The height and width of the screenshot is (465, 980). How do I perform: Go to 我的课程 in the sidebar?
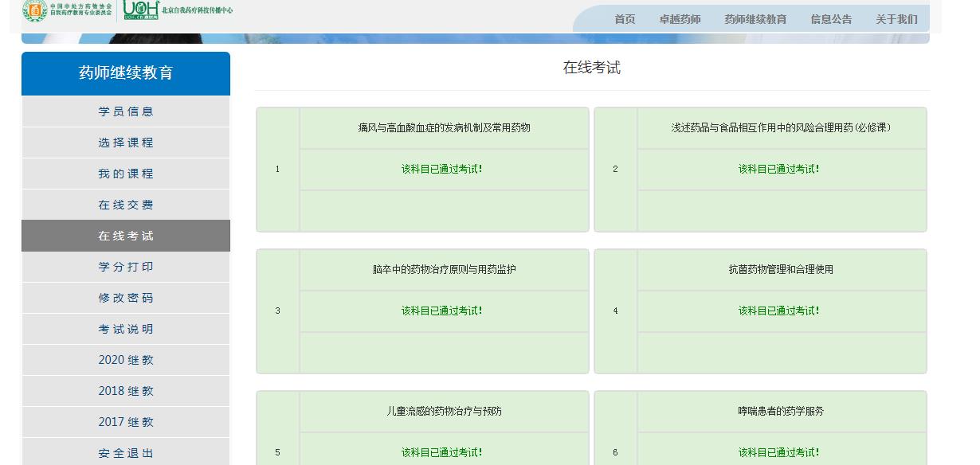click(126, 174)
